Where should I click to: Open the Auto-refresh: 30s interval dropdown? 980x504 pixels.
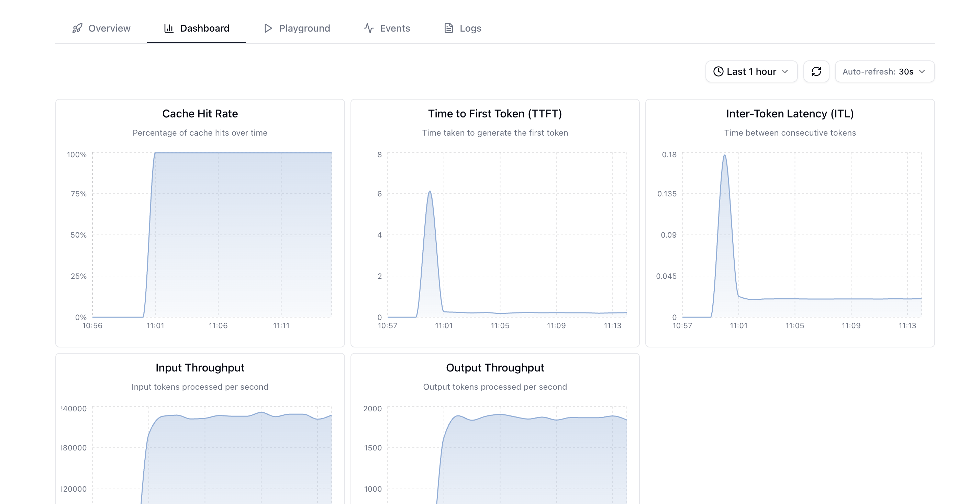click(884, 71)
